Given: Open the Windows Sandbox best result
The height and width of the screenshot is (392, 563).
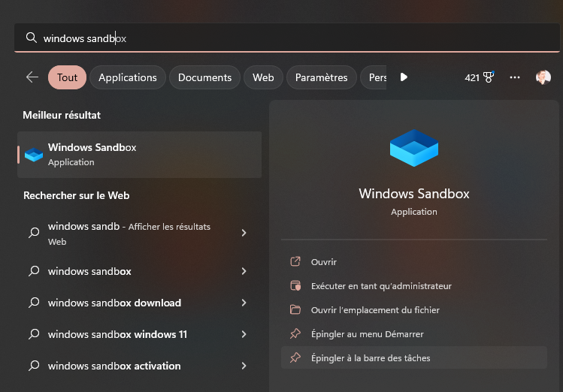Looking at the screenshot, I should coord(139,155).
